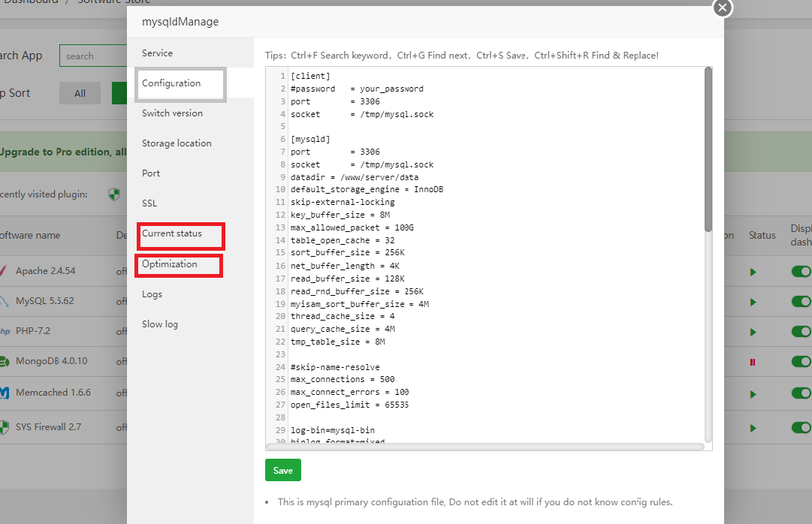Toggle Memcached dashboard display switch
Viewport: 812px width, 524px height.
[801, 393]
